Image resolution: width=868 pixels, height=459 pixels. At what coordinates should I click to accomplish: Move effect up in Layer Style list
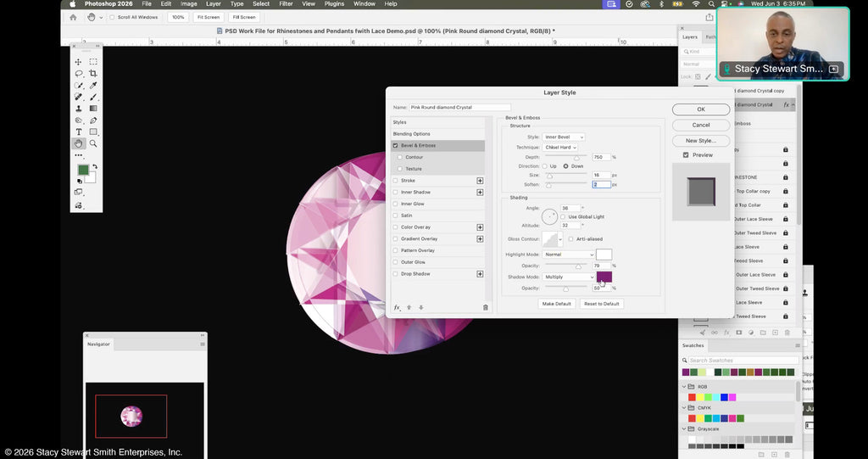(x=409, y=307)
